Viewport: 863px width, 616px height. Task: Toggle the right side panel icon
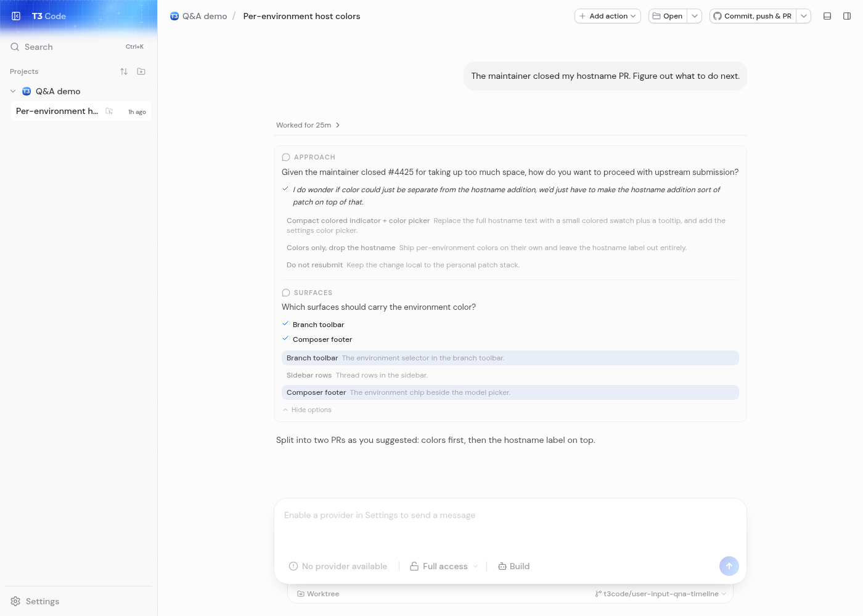(847, 16)
